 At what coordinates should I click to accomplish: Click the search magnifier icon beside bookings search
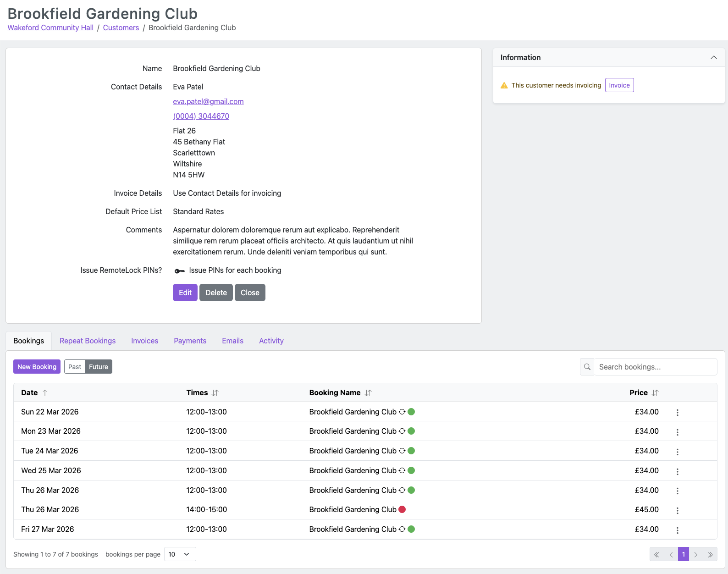point(587,367)
